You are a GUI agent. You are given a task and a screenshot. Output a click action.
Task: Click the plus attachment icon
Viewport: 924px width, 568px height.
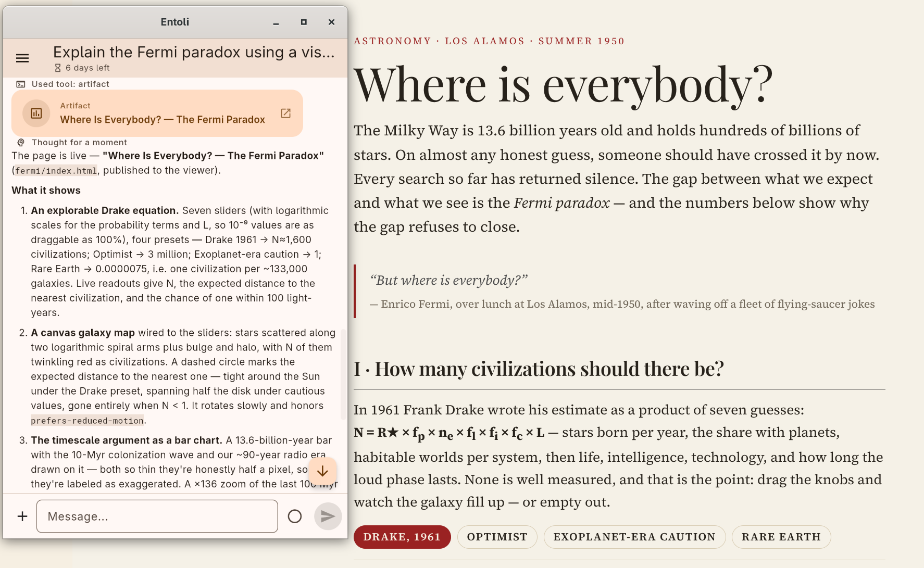point(22,516)
